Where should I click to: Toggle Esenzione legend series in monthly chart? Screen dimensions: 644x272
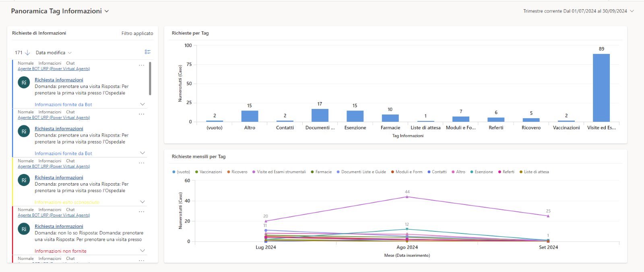pos(483,172)
